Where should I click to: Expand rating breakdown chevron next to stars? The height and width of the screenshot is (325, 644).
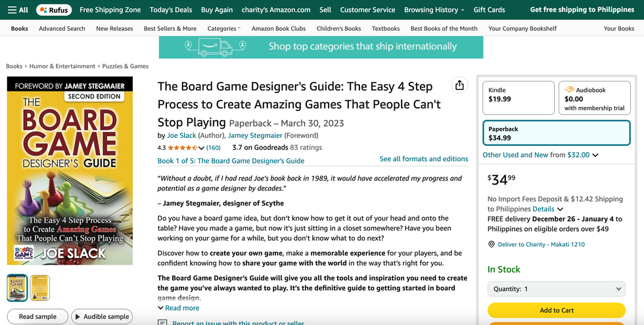[x=201, y=148]
